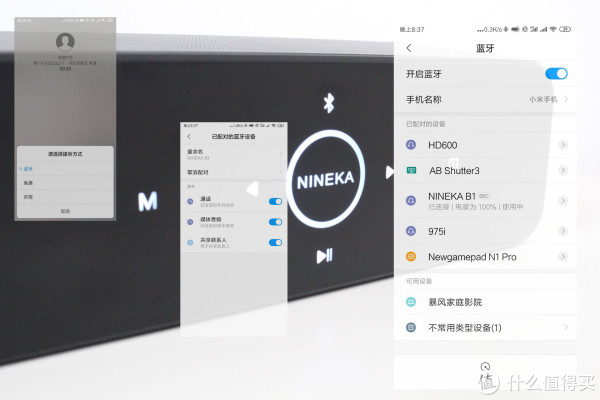Tap the refresh scan icon at the bottom
Viewport: 600px width, 400px height.
pos(485,366)
